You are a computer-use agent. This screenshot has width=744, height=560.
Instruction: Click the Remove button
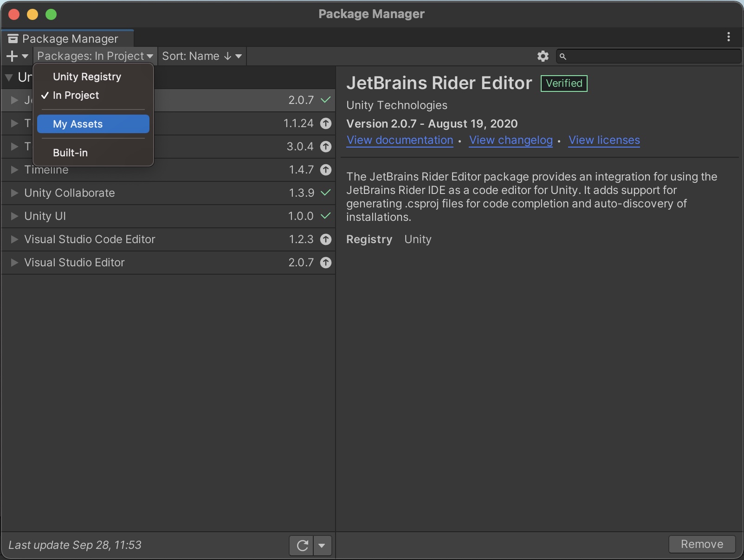pyautogui.click(x=702, y=544)
